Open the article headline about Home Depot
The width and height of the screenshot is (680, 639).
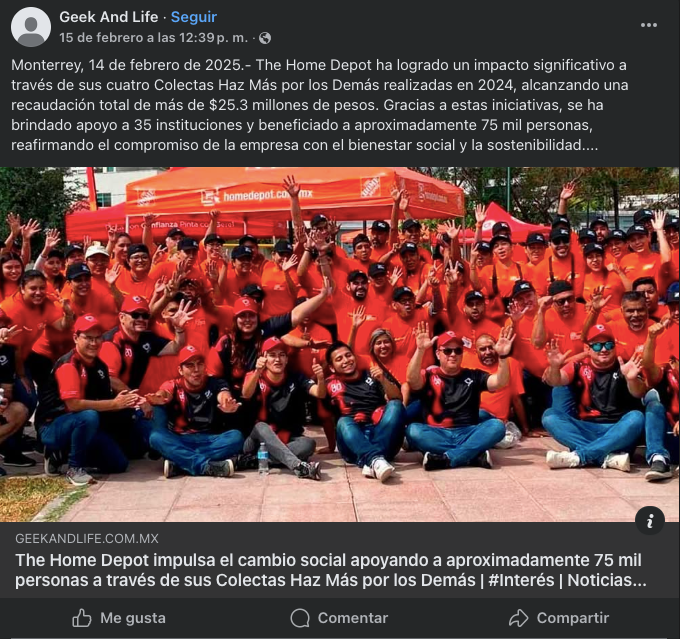click(330, 570)
